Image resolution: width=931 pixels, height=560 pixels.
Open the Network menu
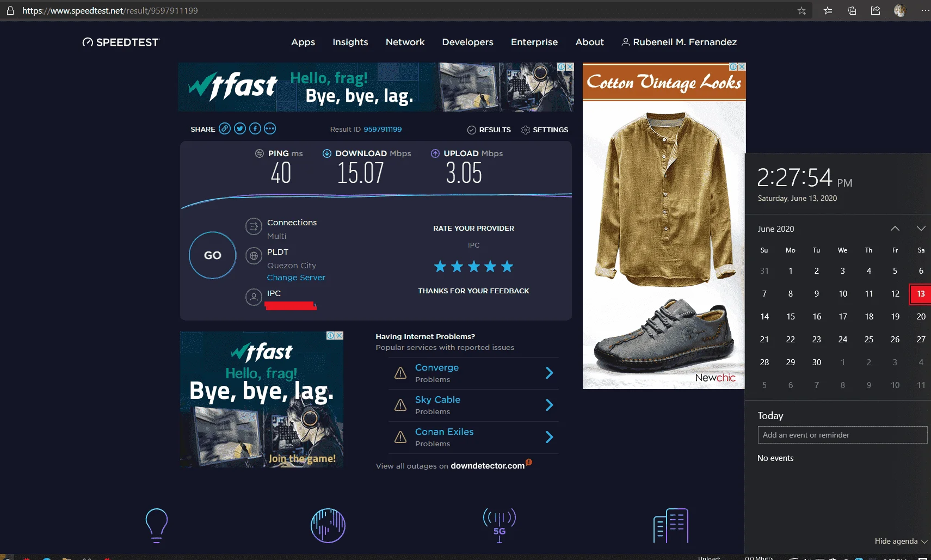coord(405,42)
